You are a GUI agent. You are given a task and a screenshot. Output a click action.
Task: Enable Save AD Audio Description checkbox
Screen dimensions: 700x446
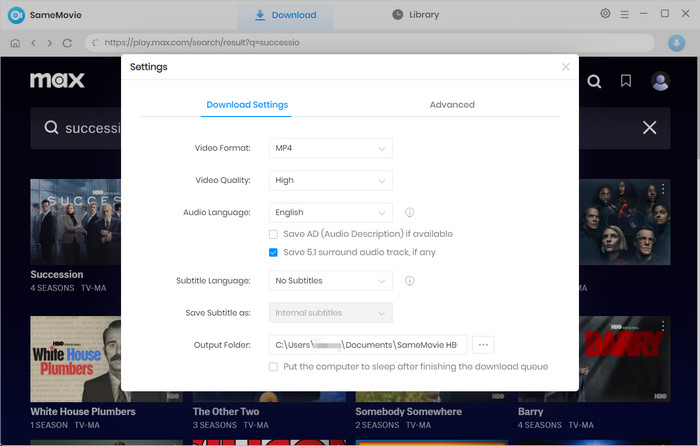(x=274, y=234)
